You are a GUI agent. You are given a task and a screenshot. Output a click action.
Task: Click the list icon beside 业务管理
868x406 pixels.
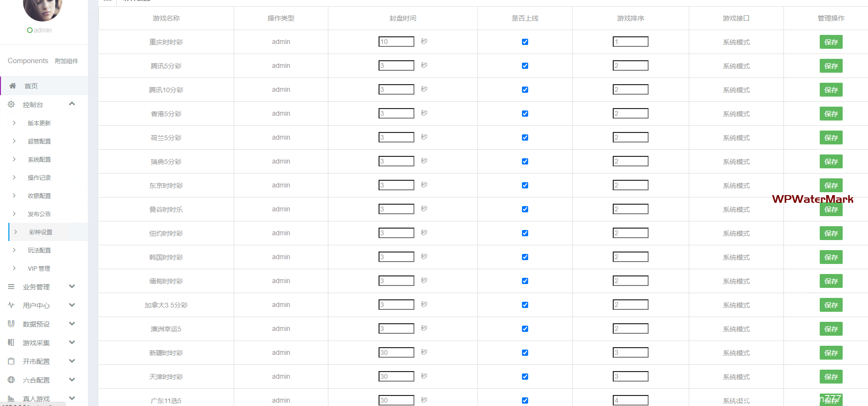click(x=11, y=287)
